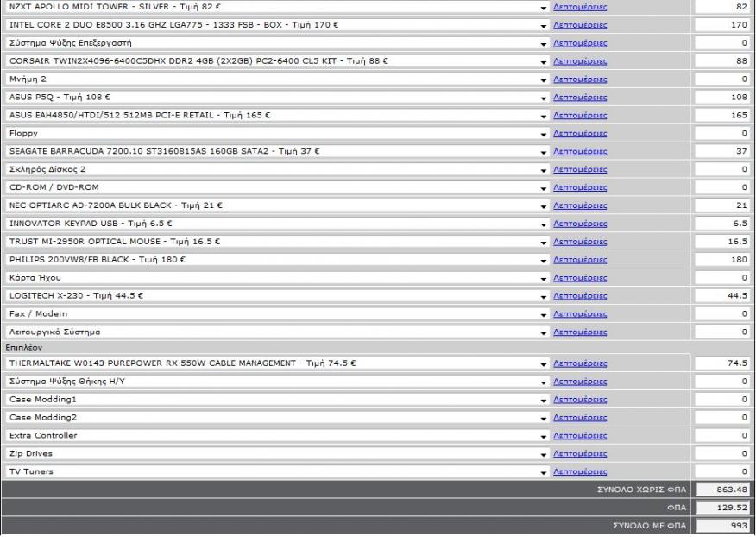Open Λεπτομέρειες link for Seagate Barracuda
The height and width of the screenshot is (537, 756).
[x=580, y=151]
